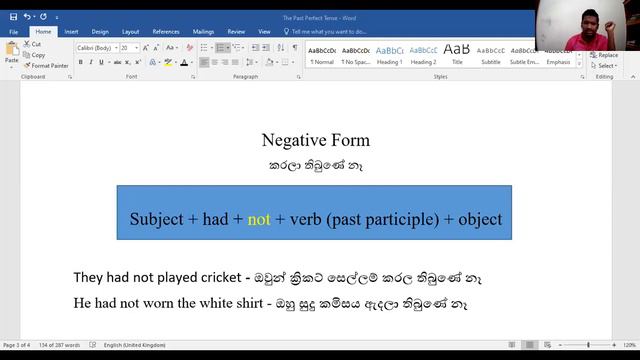This screenshot has width=640, height=360.
Task: Copy the selection
Action: 34,55
